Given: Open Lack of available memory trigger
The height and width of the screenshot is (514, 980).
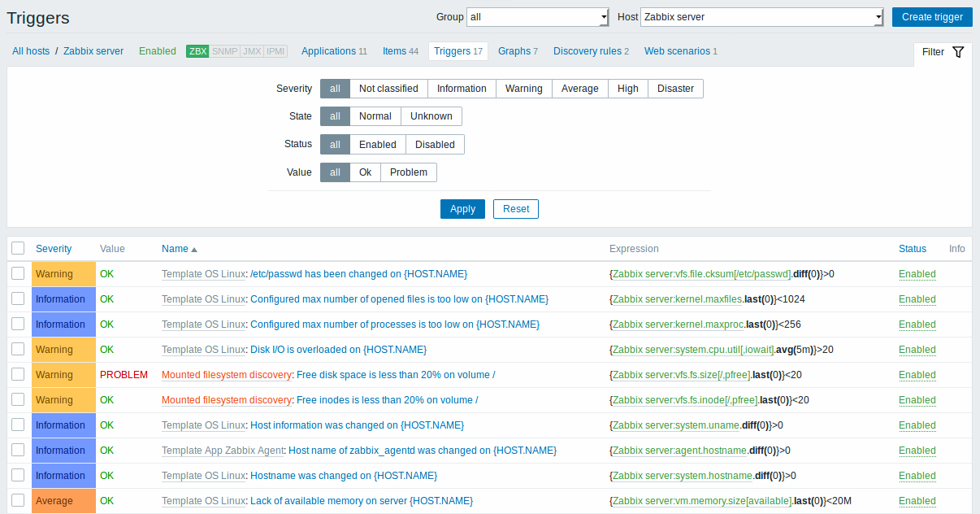Looking at the screenshot, I should tap(362, 501).
